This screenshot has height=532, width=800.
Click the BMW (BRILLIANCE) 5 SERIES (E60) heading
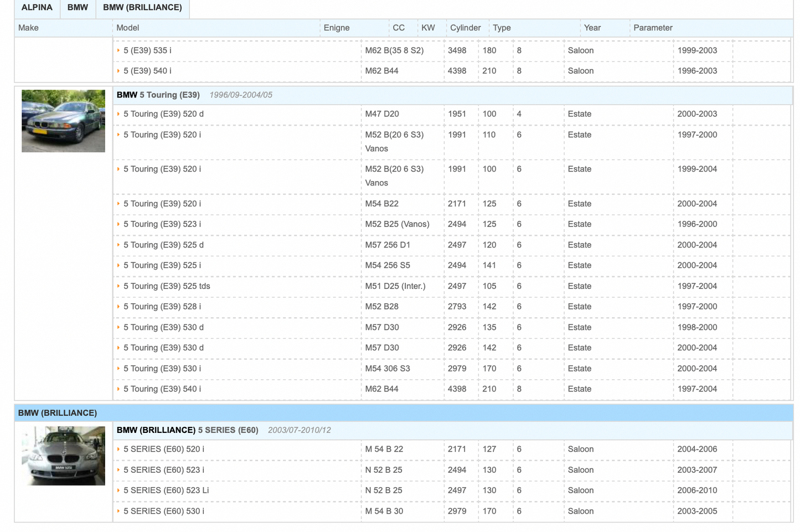188,430
